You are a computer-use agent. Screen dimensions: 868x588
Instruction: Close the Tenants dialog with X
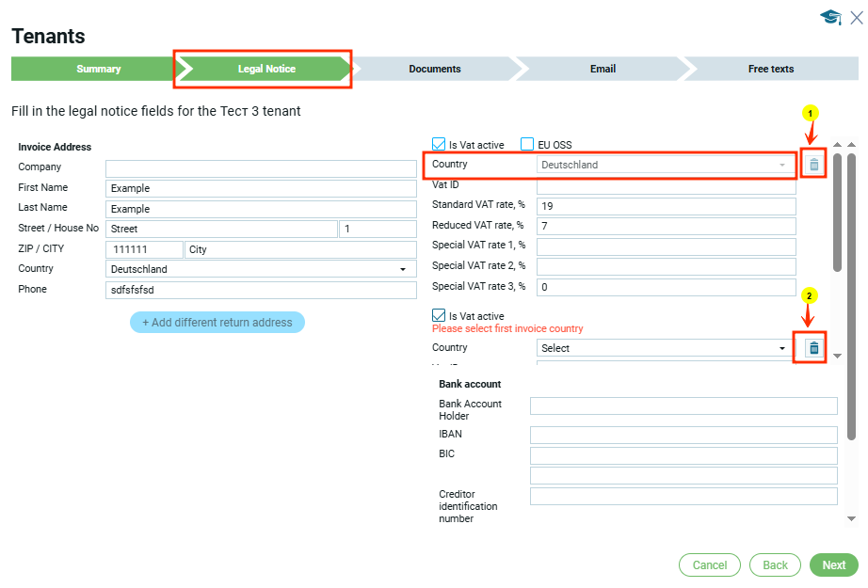(x=856, y=17)
